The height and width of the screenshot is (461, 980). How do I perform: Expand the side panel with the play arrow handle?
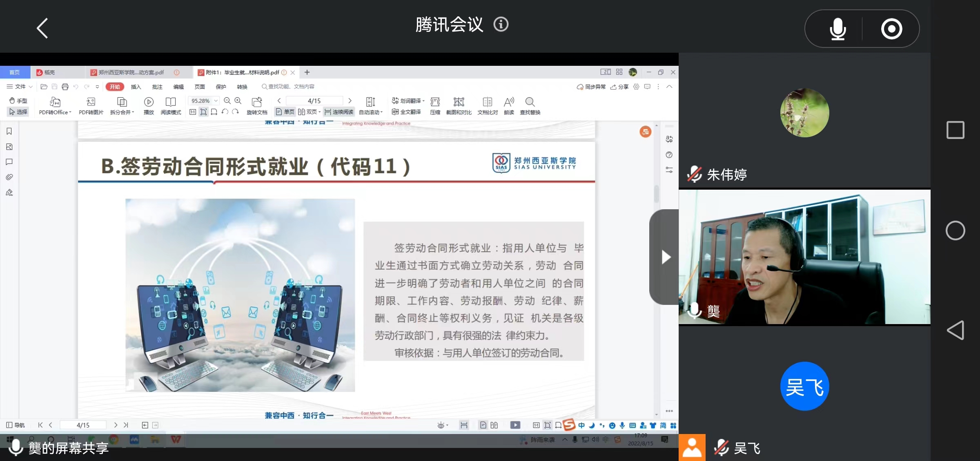(665, 257)
